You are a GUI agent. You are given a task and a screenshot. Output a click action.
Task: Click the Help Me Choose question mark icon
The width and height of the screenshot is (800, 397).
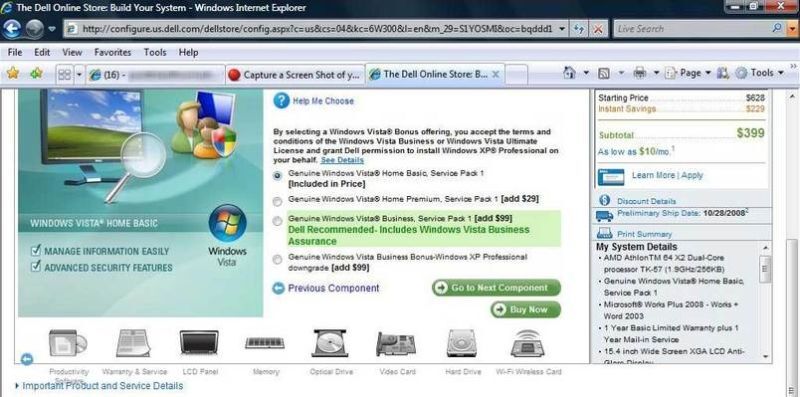tap(281, 101)
